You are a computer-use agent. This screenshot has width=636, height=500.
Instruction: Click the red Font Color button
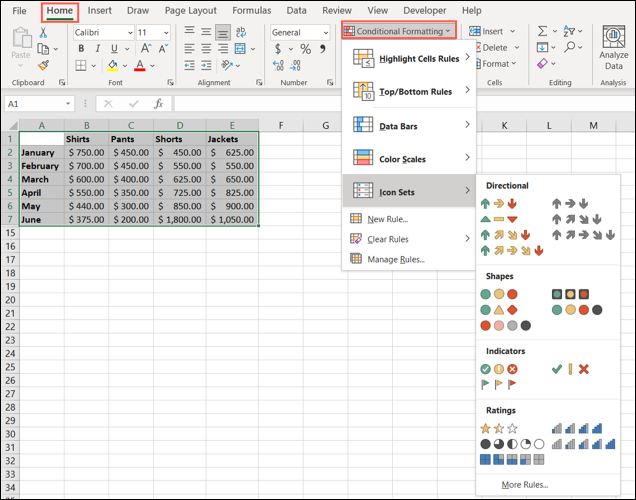coord(140,65)
